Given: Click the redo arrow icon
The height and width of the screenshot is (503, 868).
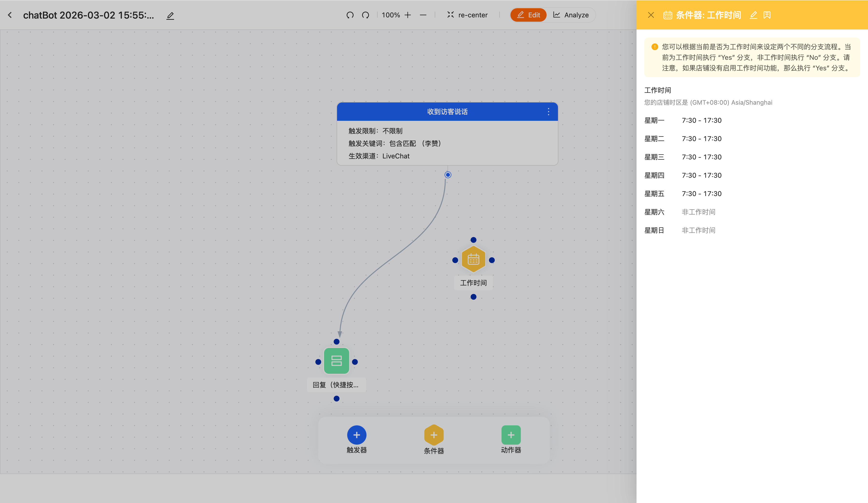Looking at the screenshot, I should pos(366,15).
